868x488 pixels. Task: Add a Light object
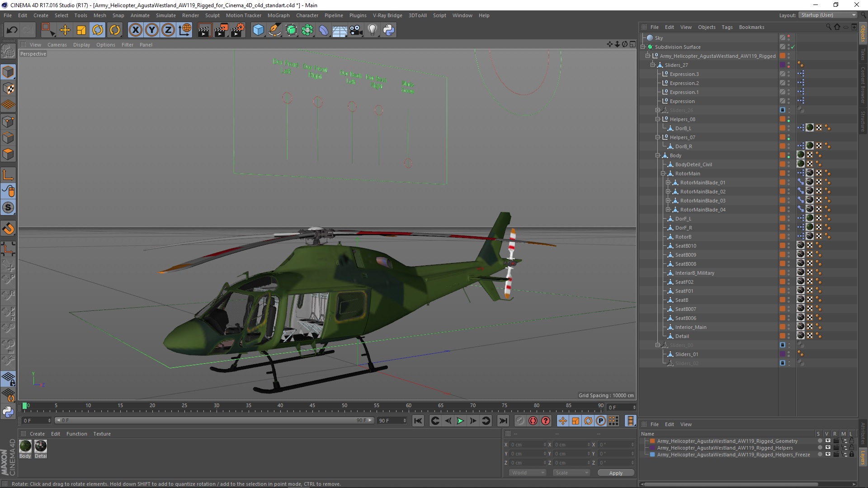372,30
